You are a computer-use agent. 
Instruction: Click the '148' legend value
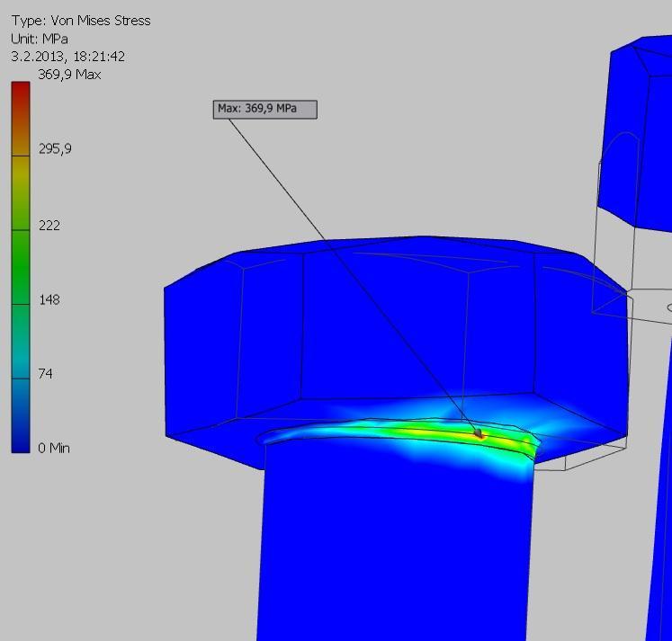pyautogui.click(x=49, y=299)
